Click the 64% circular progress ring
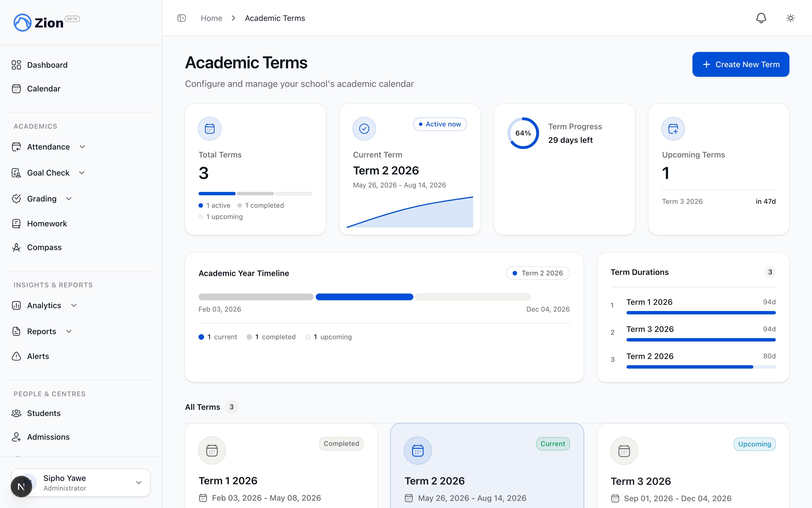 (523, 133)
